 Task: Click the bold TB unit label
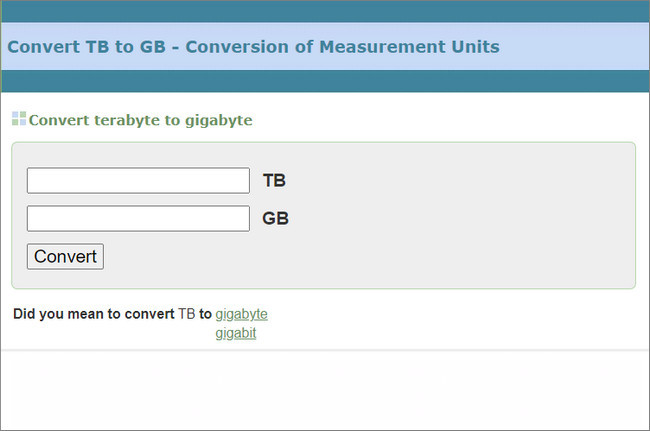tap(274, 181)
